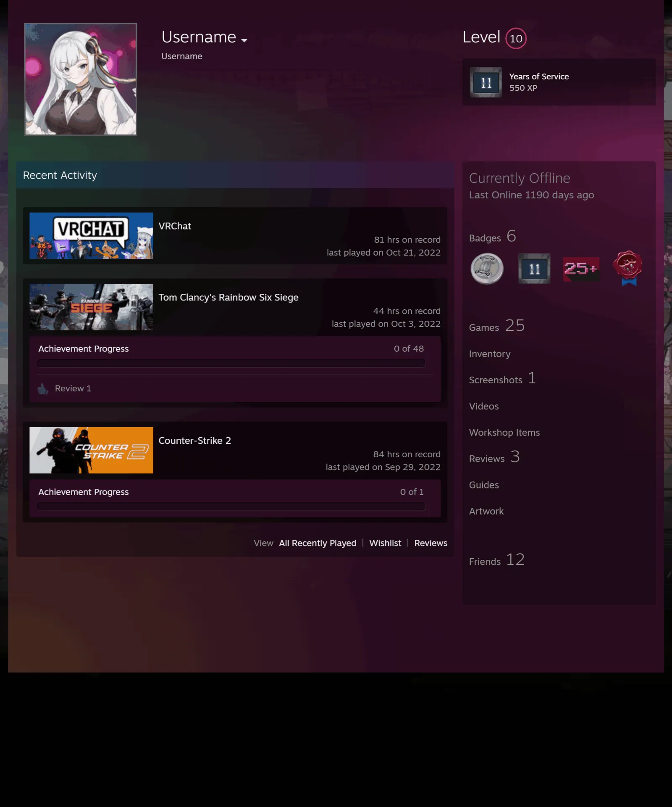Open Tom Clancy's Rainbow Six Siege title
The width and height of the screenshot is (672, 807).
(228, 298)
